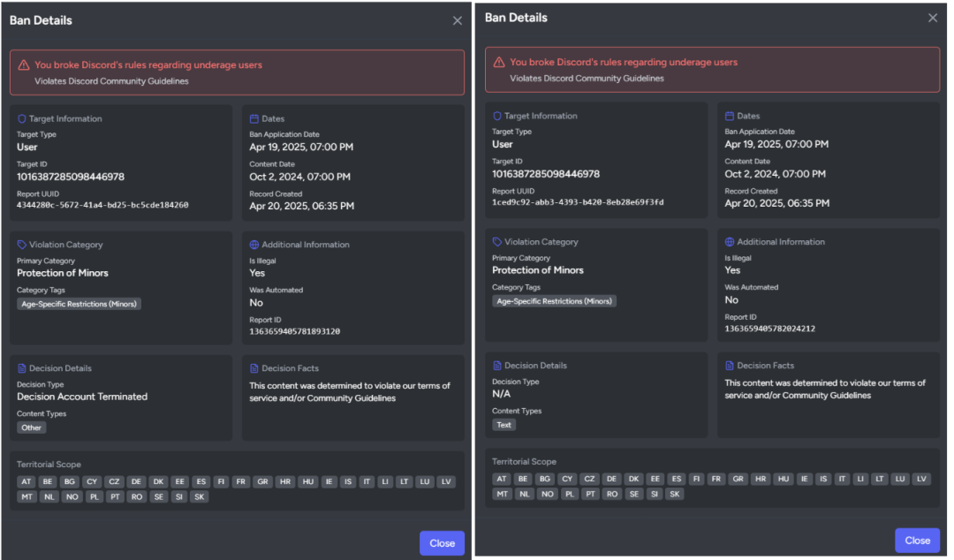This screenshot has width=954, height=560.
Task: Click the DE country tag in left dialog
Action: tap(136, 481)
